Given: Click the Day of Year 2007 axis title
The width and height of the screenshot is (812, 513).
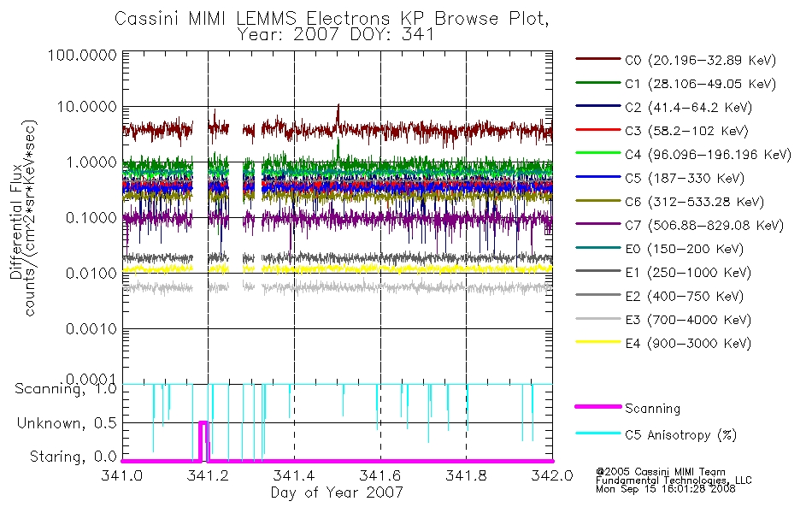Looking at the screenshot, I should point(337,492).
